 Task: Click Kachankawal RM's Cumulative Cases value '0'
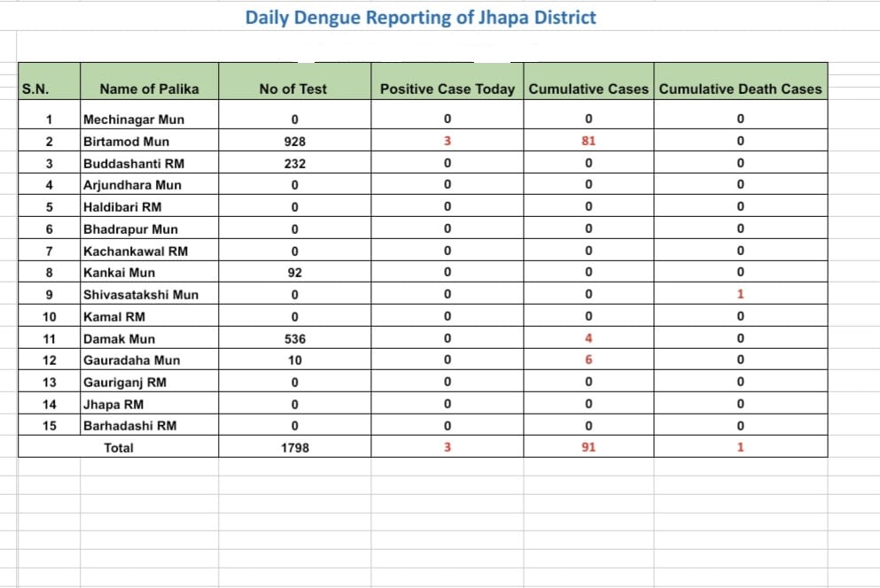[588, 251]
